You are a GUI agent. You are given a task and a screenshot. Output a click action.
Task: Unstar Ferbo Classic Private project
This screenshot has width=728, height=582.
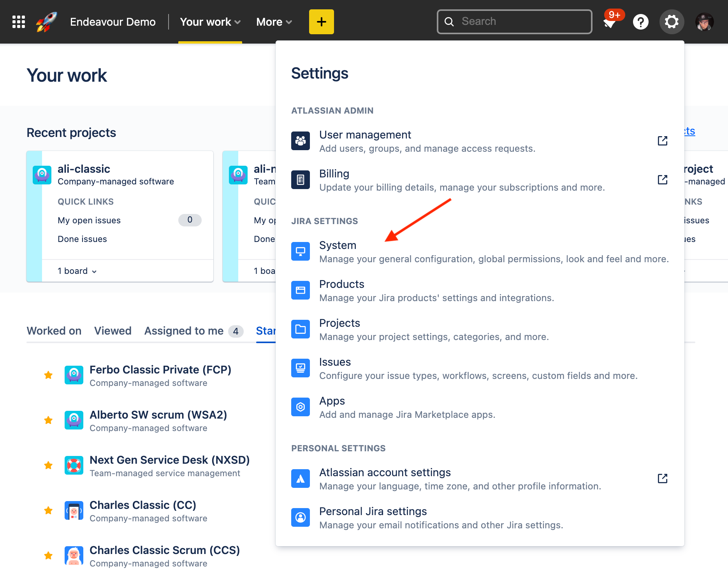(48, 375)
